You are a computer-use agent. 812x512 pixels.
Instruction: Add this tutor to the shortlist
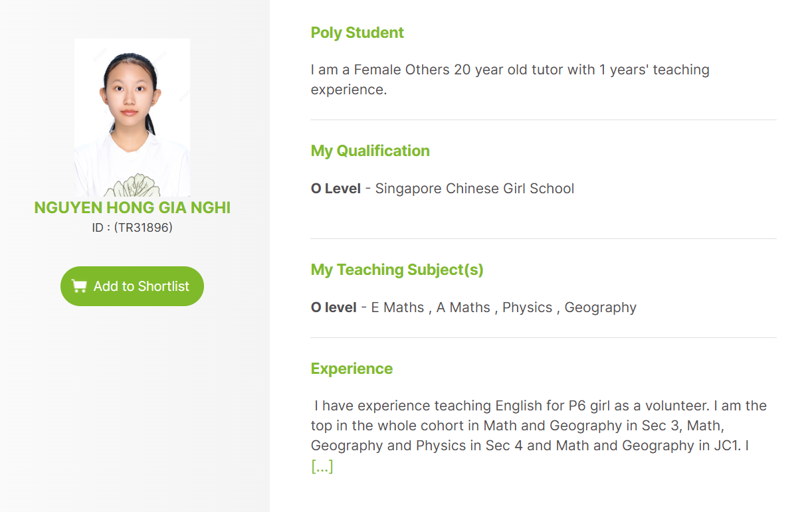132,286
